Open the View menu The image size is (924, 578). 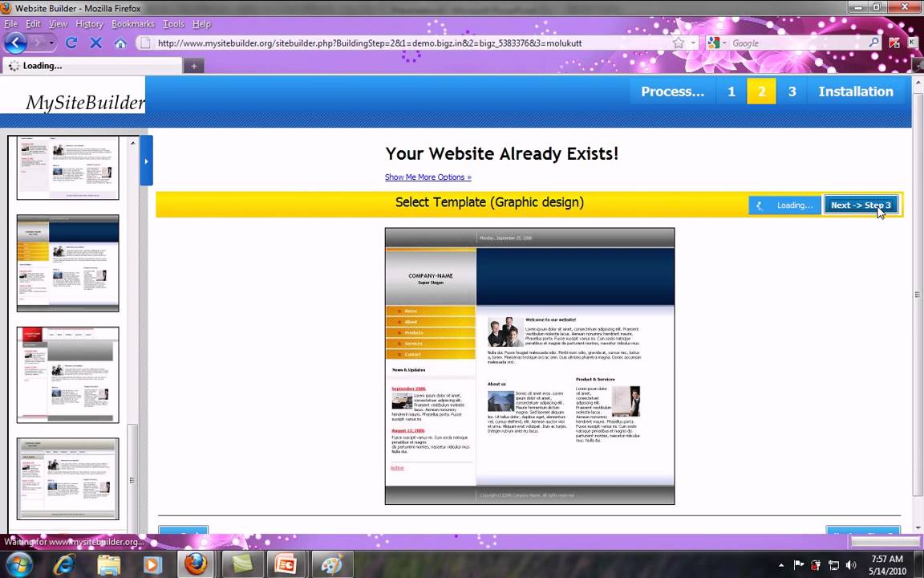(x=58, y=24)
